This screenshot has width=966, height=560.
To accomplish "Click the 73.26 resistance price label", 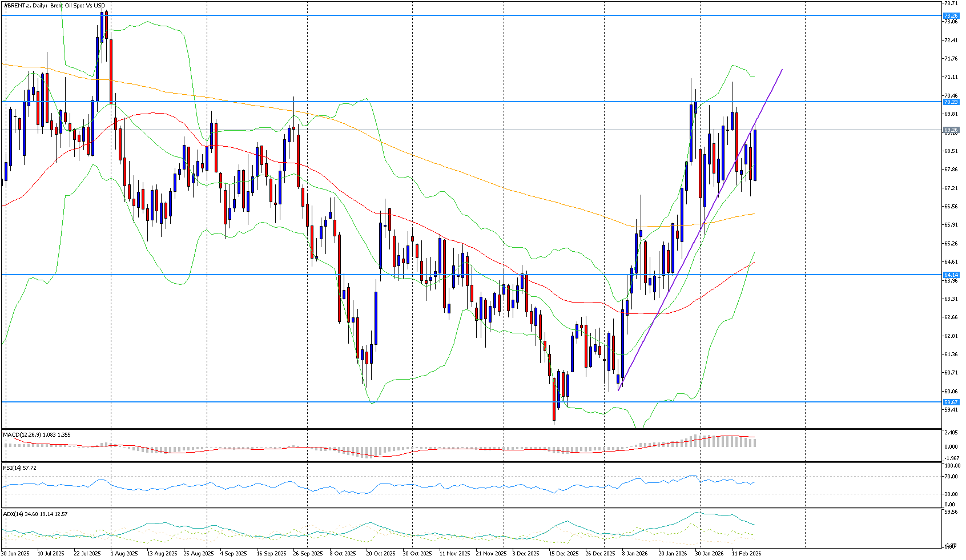I will point(951,16).
